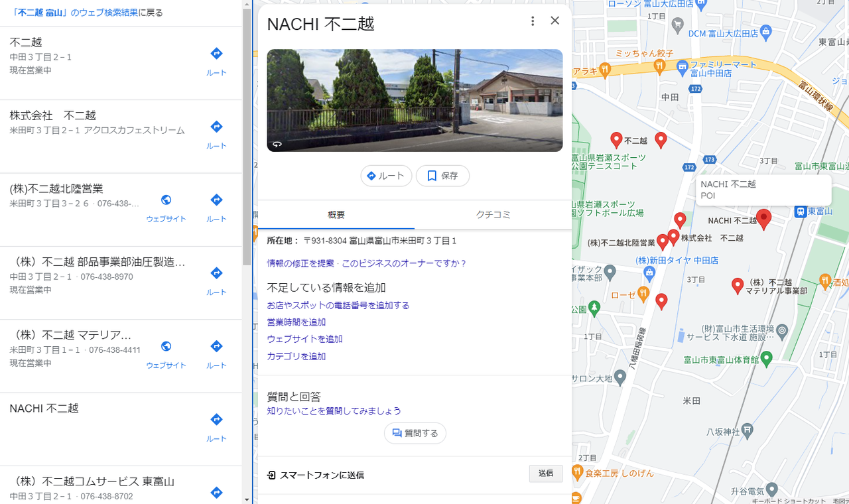Return to 「不二越 富山」 web search results

[x=86, y=13]
